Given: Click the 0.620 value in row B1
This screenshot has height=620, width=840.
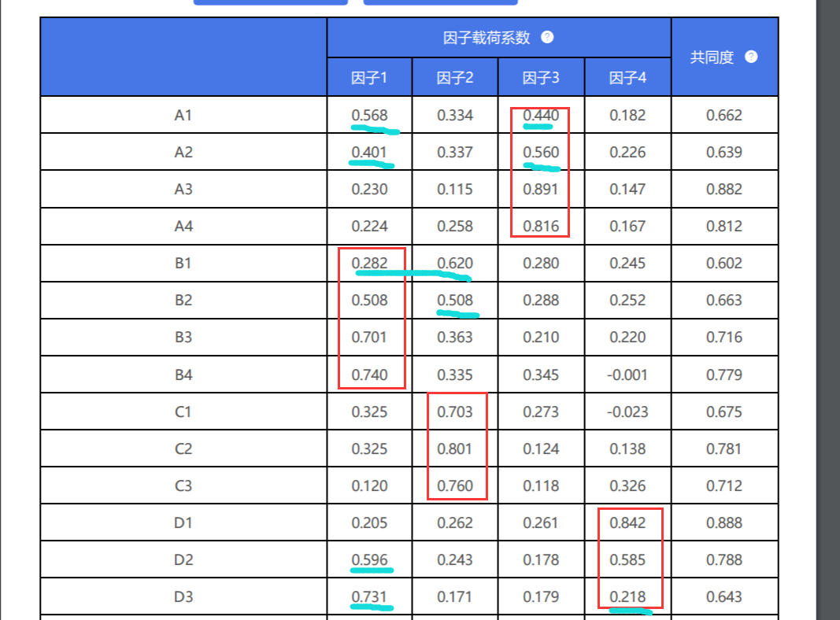Looking at the screenshot, I should pyautogui.click(x=455, y=264).
